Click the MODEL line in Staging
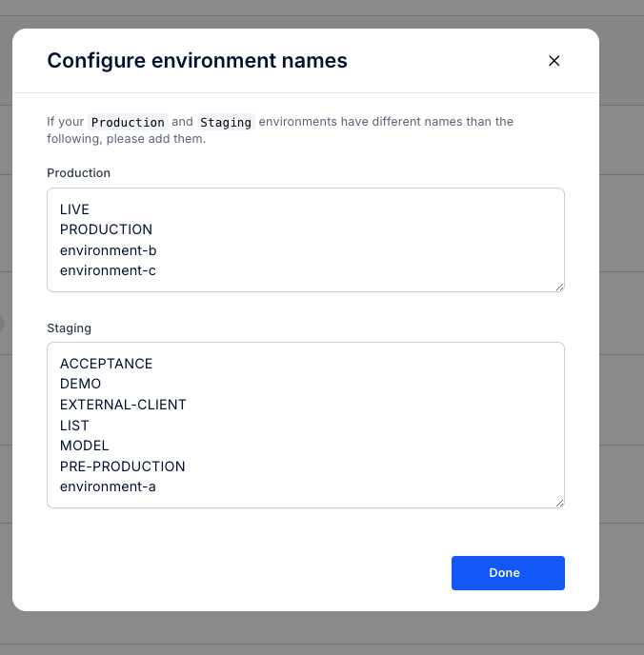This screenshot has height=655, width=644. (x=84, y=446)
